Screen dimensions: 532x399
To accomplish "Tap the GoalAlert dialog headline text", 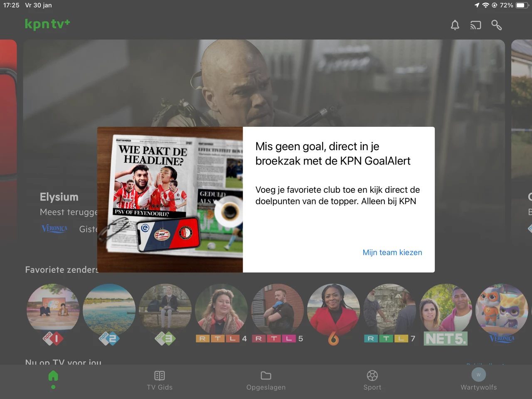I will click(x=333, y=153).
